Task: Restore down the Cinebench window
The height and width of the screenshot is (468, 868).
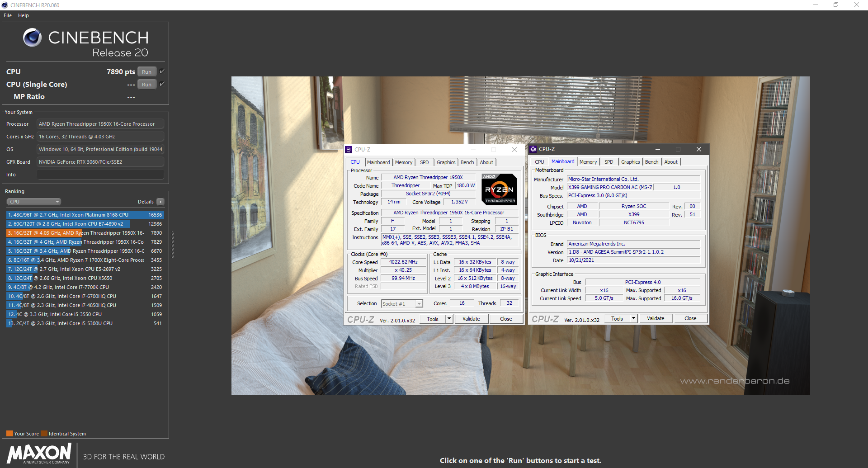Action: tap(836, 5)
